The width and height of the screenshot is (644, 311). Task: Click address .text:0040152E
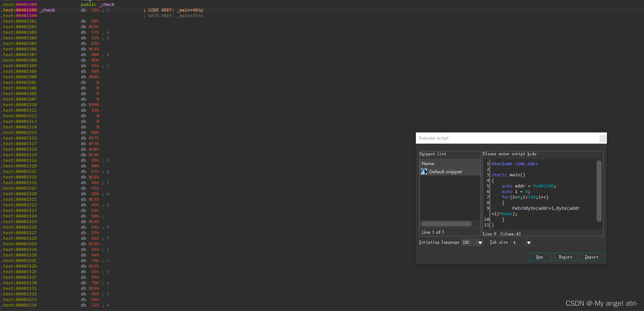[19, 272]
